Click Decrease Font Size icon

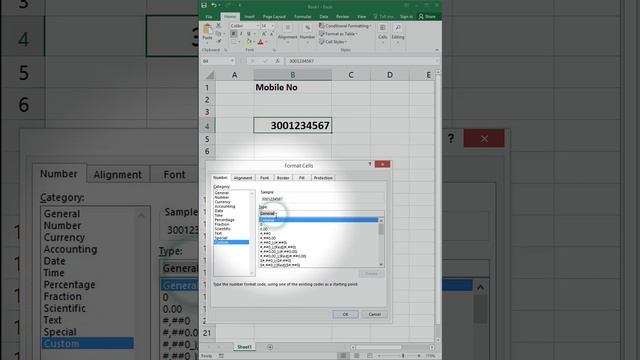(271, 34)
